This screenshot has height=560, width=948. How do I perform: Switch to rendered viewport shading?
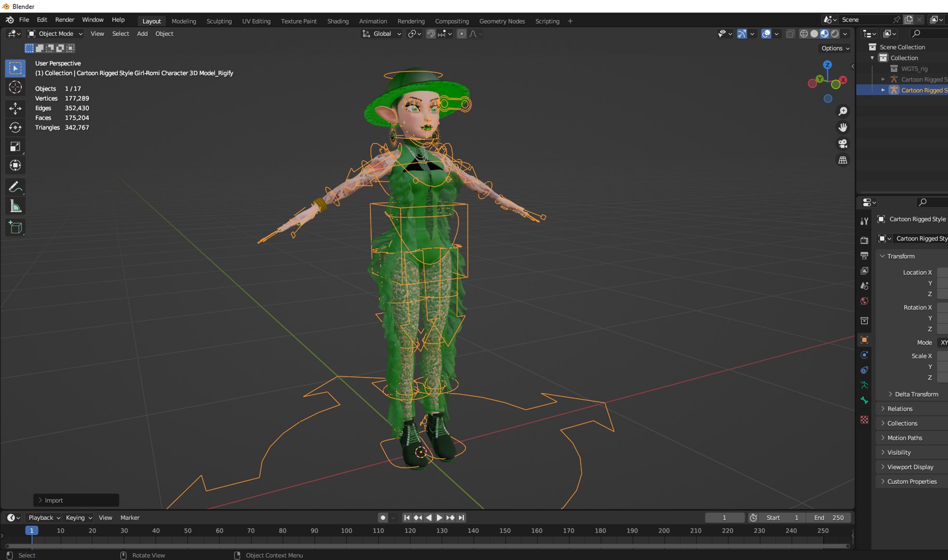coord(835,34)
